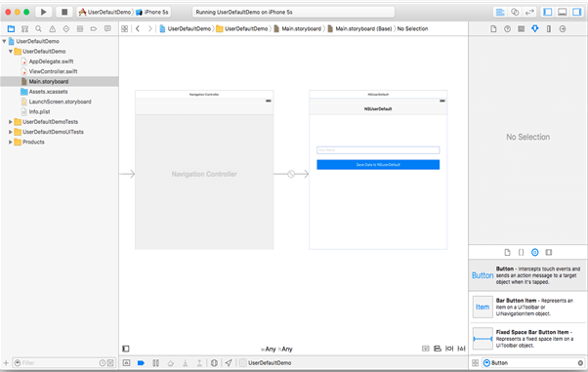Show the Media library
This screenshot has height=372, width=588.
549,252
